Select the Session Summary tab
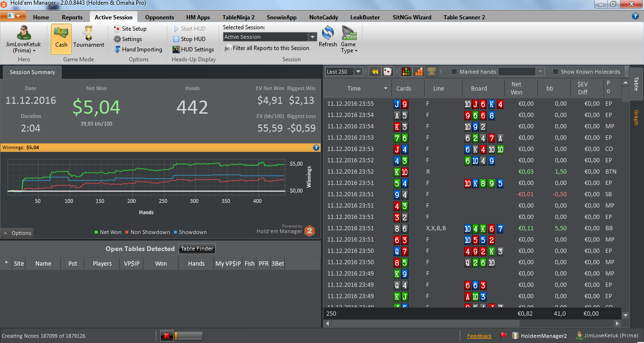Image resolution: width=644 pixels, height=343 pixels. click(32, 72)
